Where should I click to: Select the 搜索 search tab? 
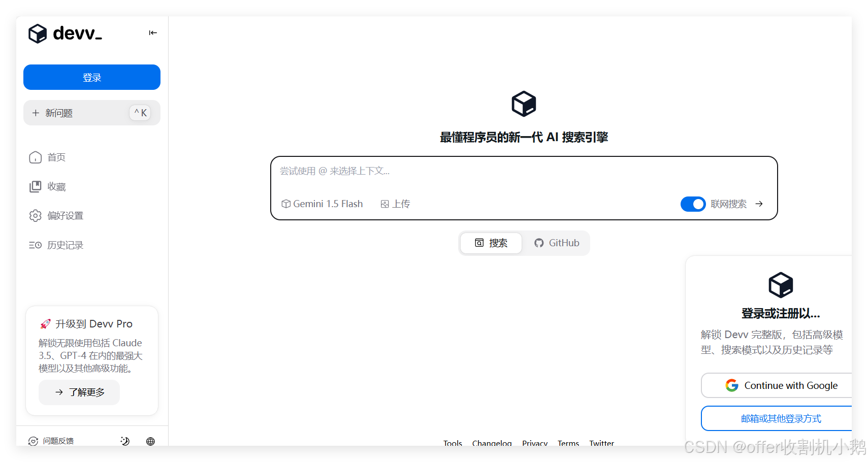click(491, 243)
